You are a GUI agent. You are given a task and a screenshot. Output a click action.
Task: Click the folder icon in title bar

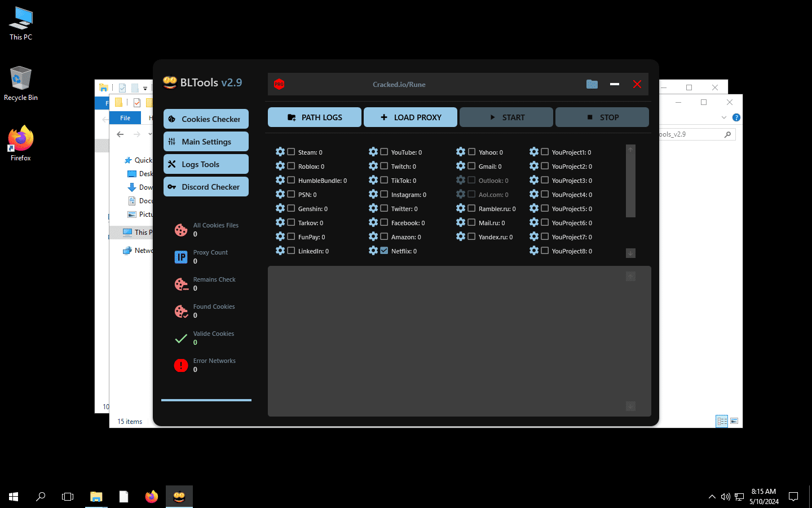[x=592, y=84]
